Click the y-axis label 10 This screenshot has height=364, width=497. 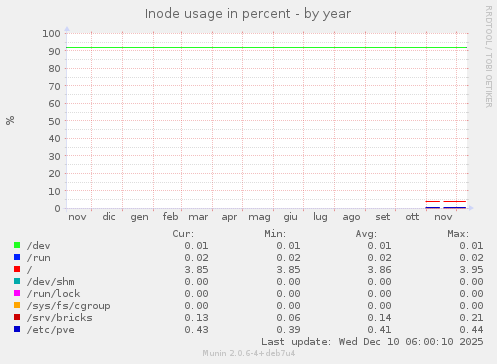(54, 191)
